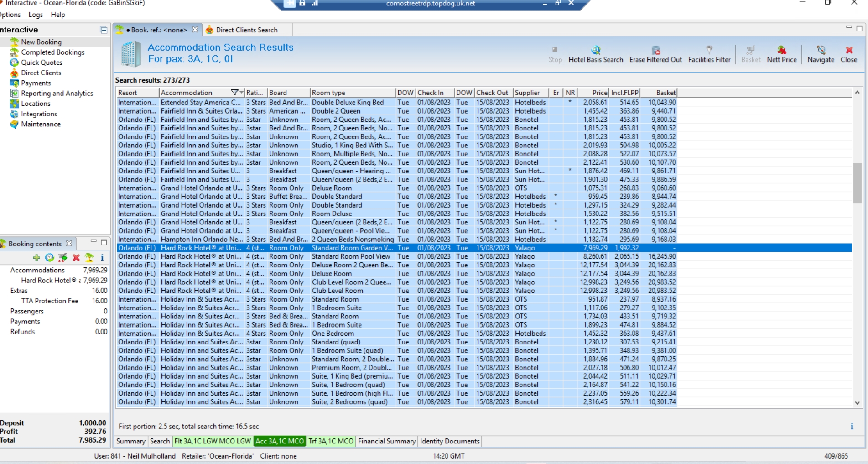Click the Maintenance icon
This screenshot has width=868, height=464.
[x=14, y=124]
